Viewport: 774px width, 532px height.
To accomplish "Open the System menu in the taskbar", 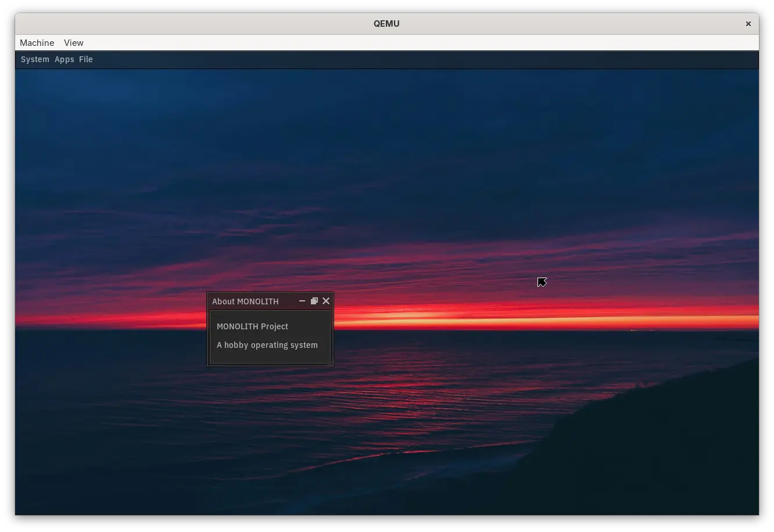I will tap(34, 59).
